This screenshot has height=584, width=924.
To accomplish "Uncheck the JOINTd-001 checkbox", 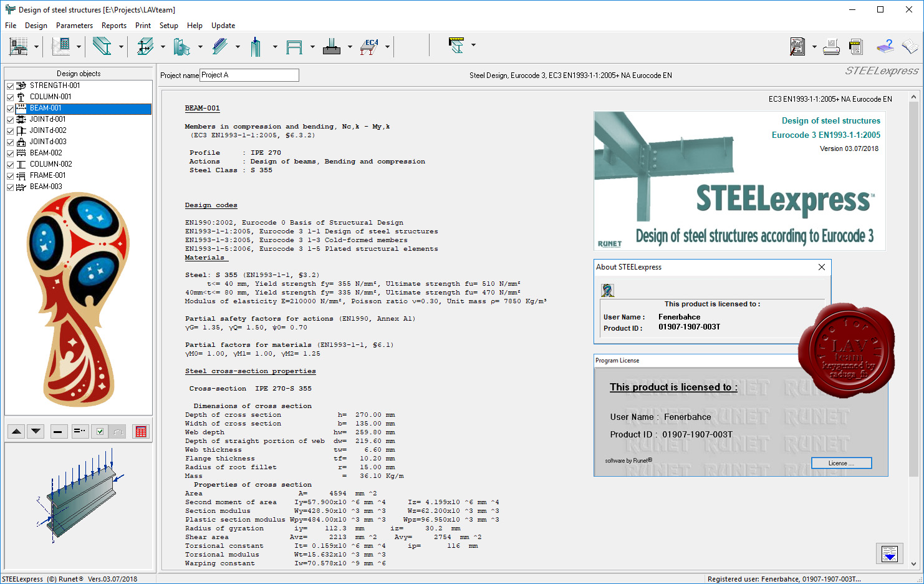I will (10, 120).
